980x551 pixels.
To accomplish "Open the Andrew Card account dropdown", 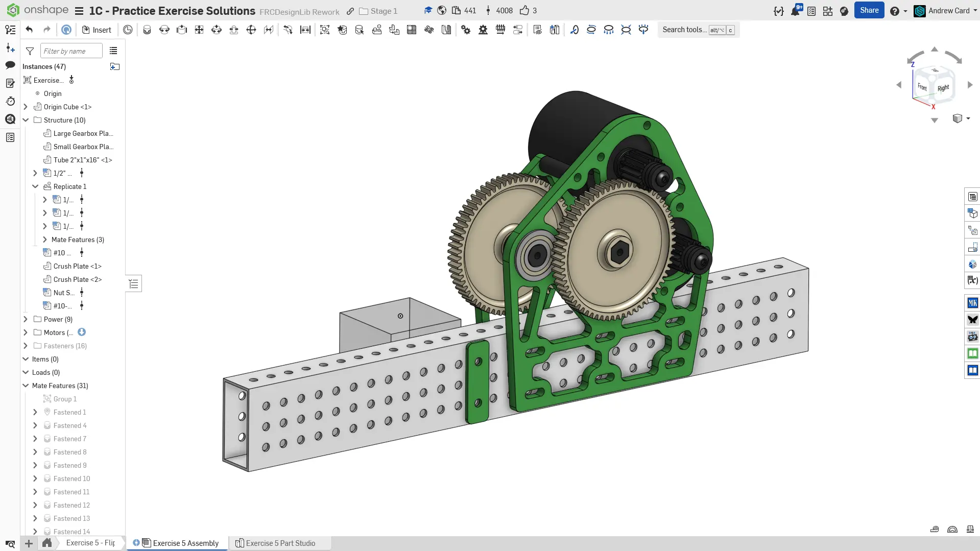I will [948, 11].
